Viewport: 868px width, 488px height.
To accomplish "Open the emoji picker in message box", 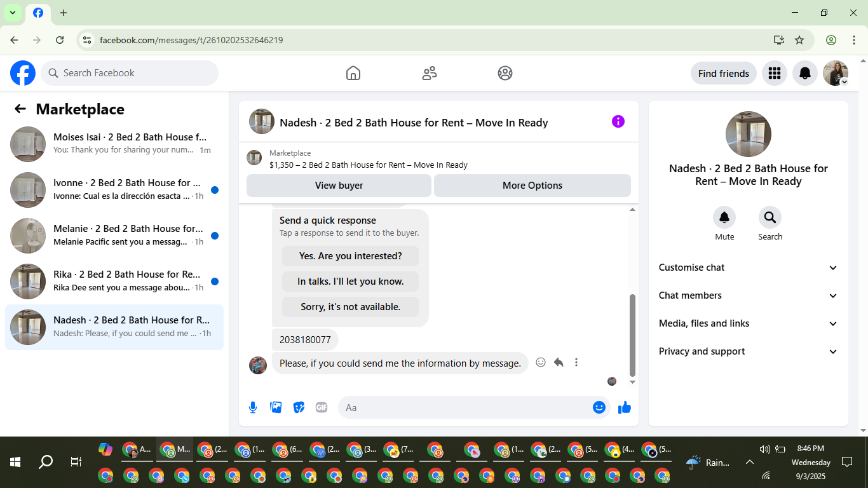I will 599,407.
